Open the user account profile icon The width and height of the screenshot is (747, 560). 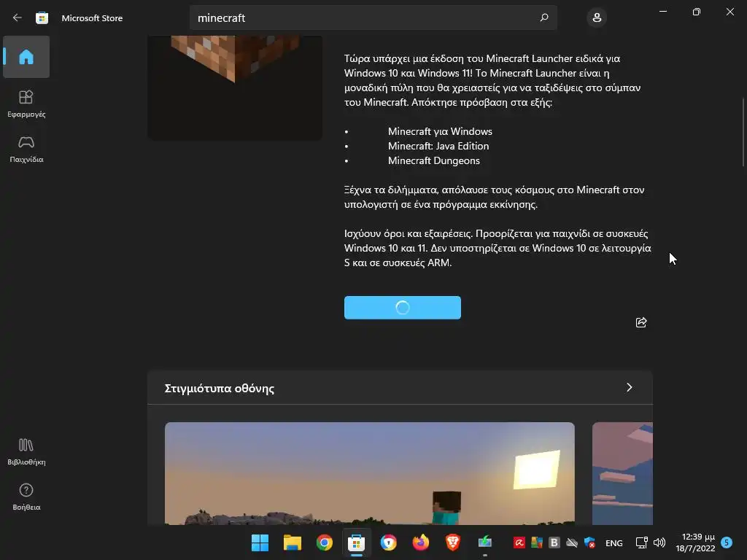(x=597, y=17)
